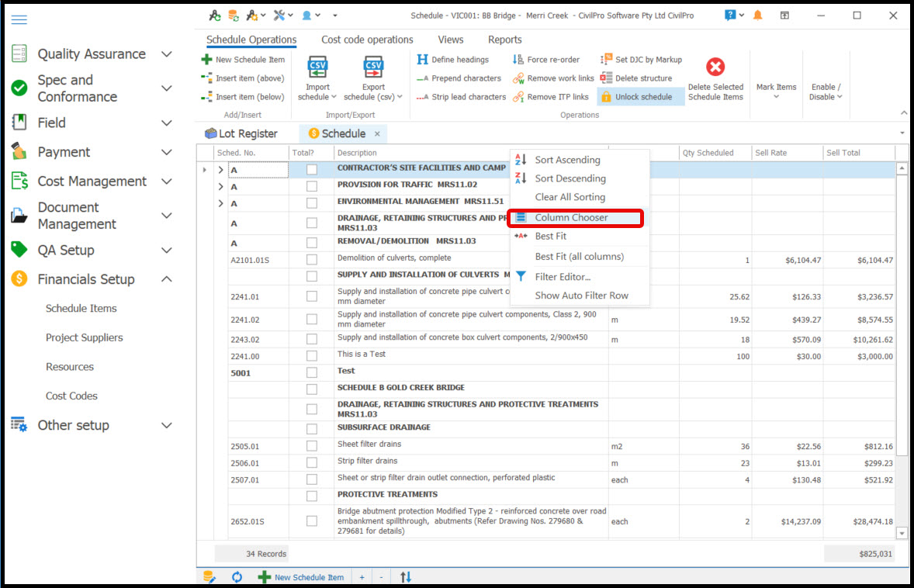Toggle Total checkbox for CONTRACTOR'S SITE FACILITIES row

pos(312,169)
